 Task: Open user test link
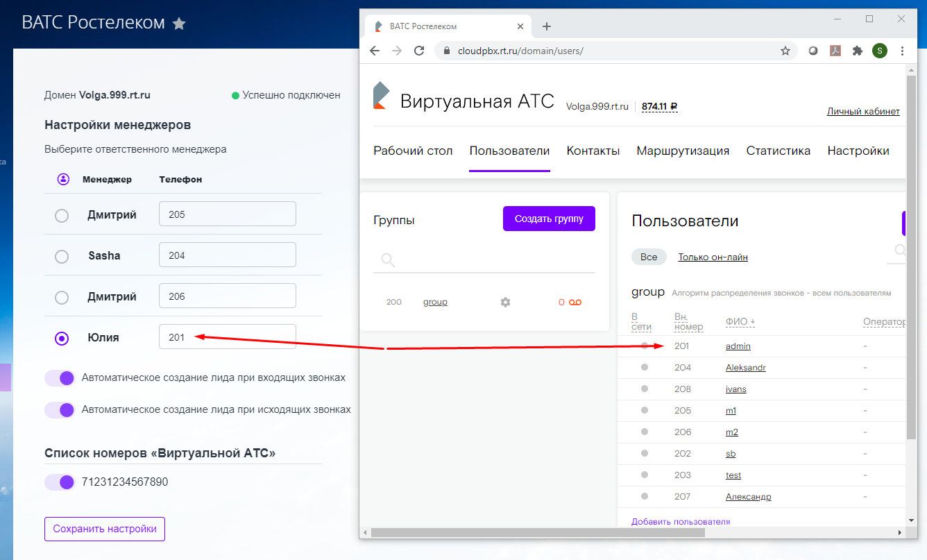733,475
